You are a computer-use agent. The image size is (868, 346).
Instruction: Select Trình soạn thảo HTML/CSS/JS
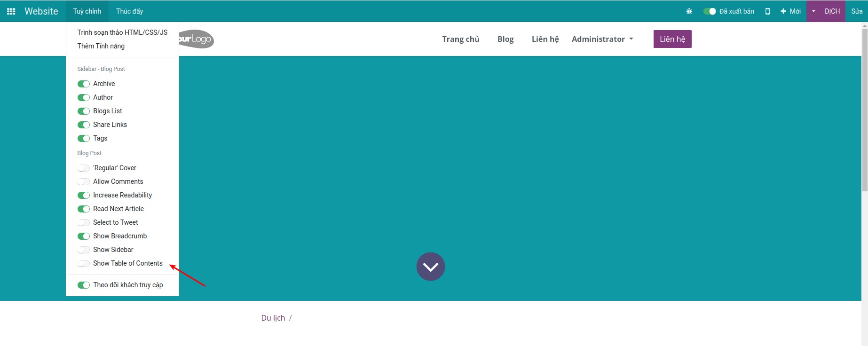point(122,32)
